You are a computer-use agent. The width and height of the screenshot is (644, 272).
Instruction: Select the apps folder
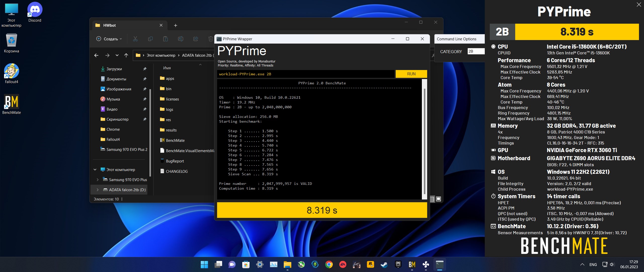tap(167, 79)
